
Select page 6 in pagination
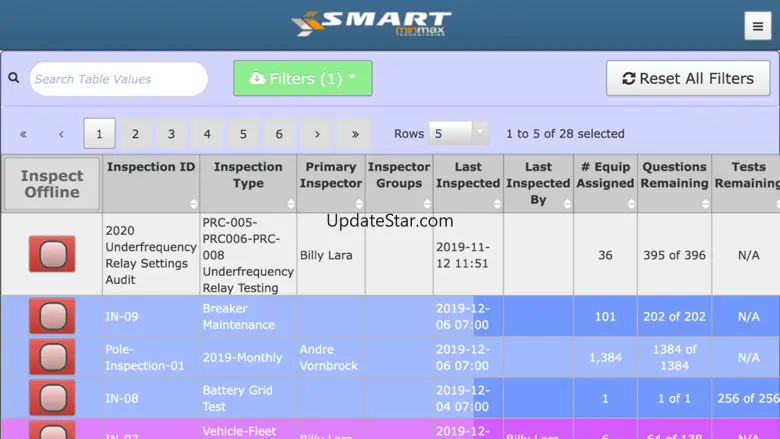(x=279, y=134)
